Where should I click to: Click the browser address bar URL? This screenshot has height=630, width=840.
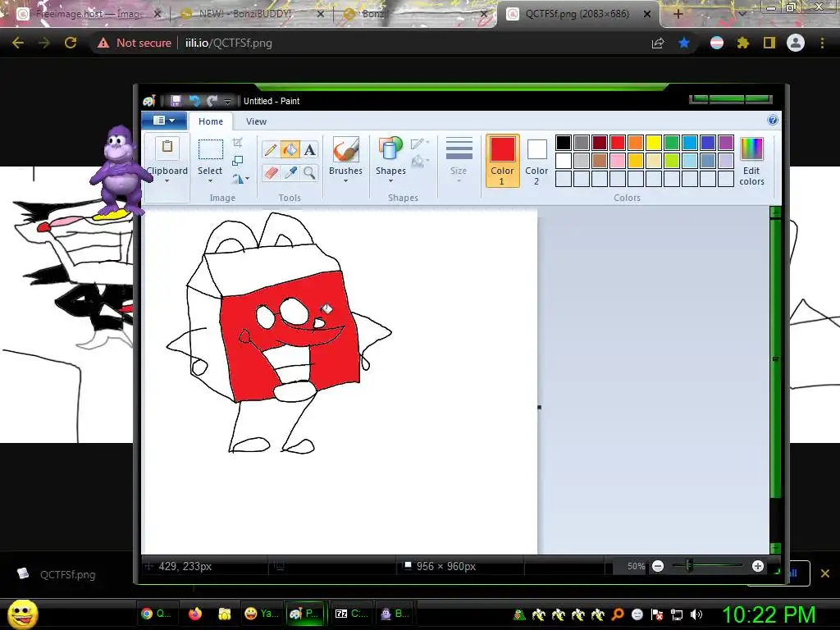coord(229,43)
